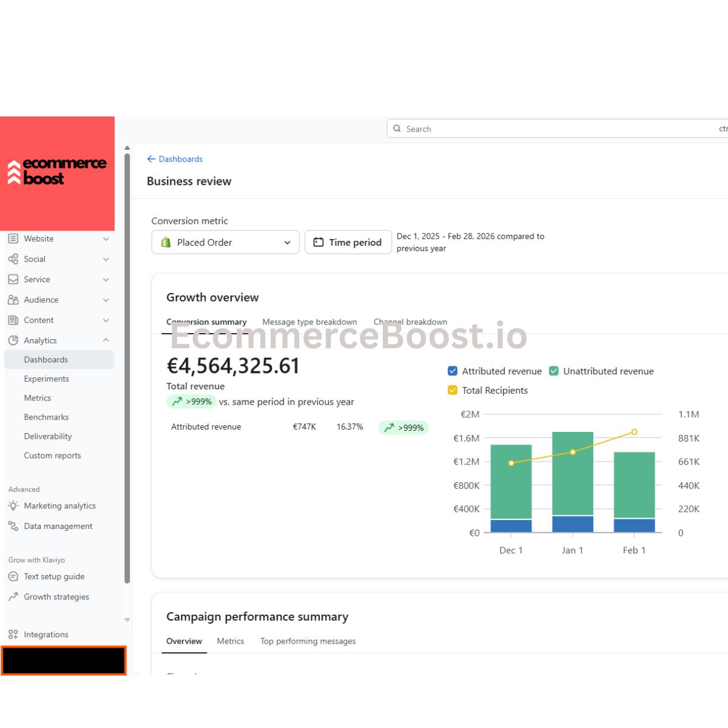Open Benchmarks under Analytics

point(46,417)
